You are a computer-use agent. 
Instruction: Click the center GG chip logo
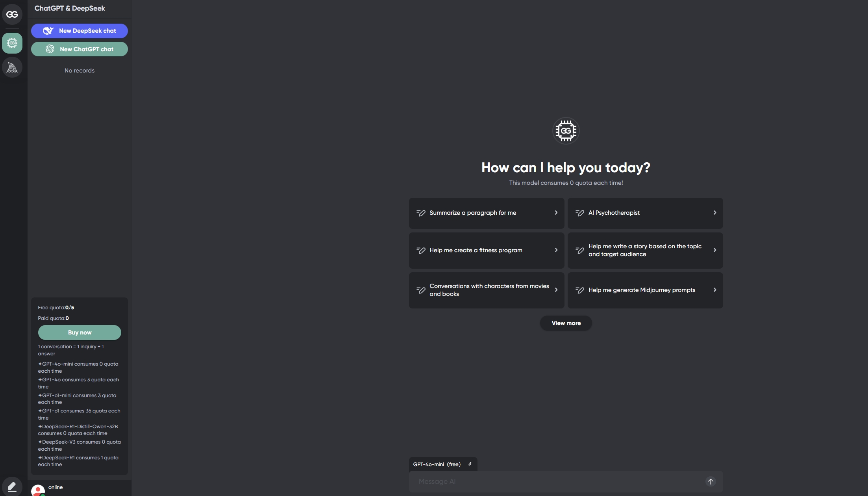566,131
